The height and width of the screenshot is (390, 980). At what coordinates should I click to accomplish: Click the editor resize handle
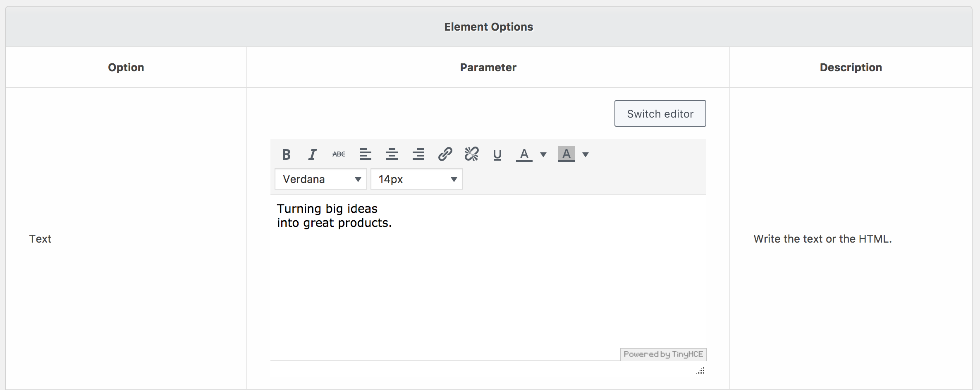[700, 371]
